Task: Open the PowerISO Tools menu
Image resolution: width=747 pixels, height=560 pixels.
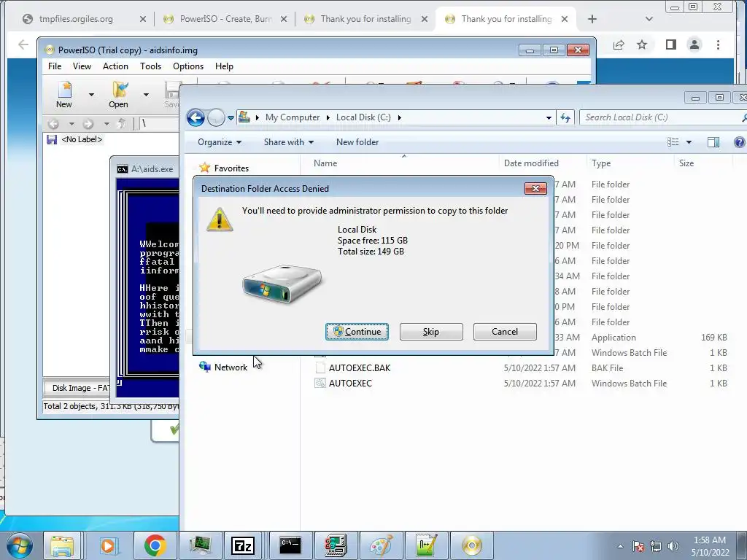Action: 150,66
